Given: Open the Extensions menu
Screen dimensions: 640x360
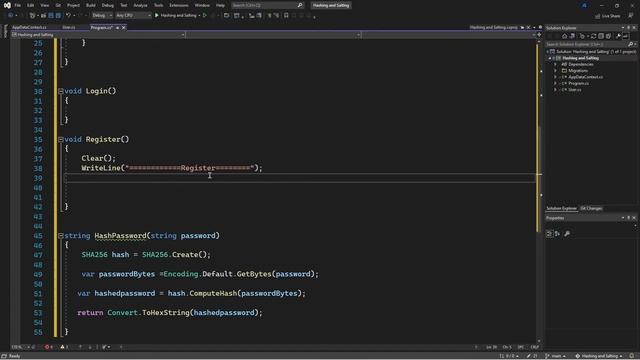Looking at the screenshot, I should 179,5.
